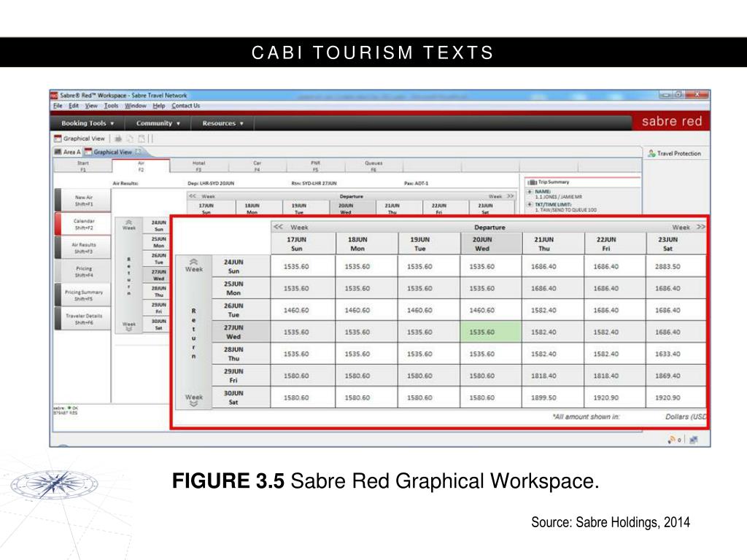The width and height of the screenshot is (747, 560).
Task: Switch to the Queues F6 tab
Action: (x=373, y=166)
